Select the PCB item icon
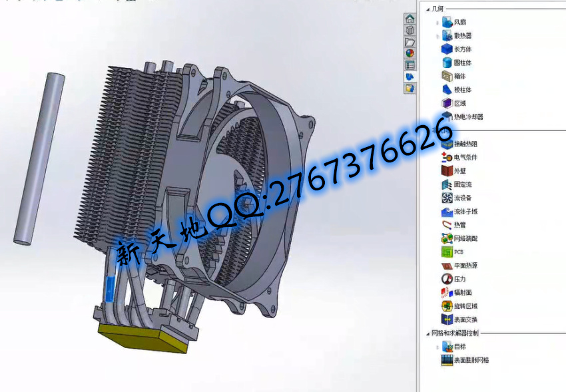The height and width of the screenshot is (392, 566). click(447, 252)
